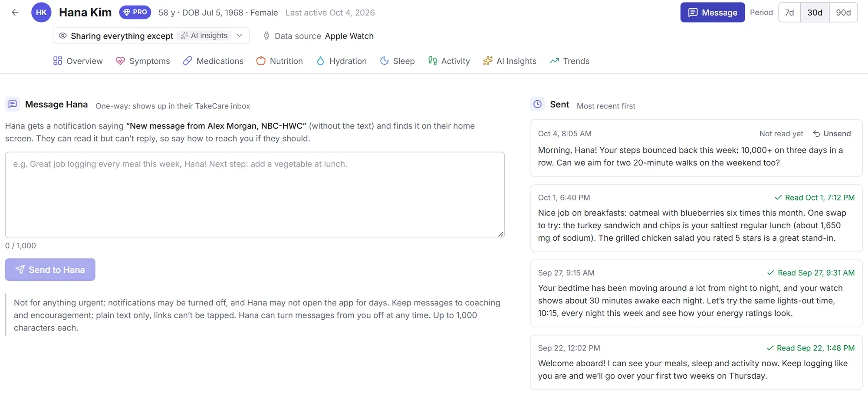This screenshot has height=400, width=868.
Task: Click the undo arrow icon beside Unsend
Action: [x=816, y=134]
